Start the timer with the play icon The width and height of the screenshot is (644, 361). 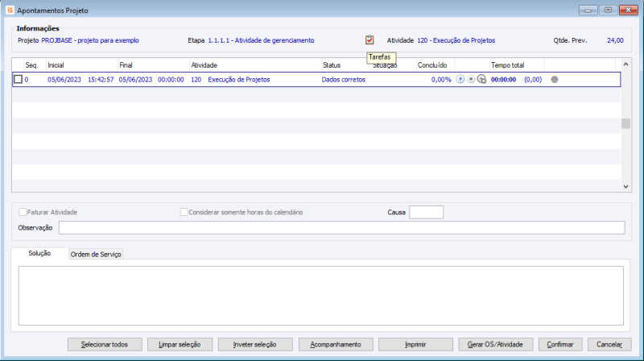(x=460, y=79)
